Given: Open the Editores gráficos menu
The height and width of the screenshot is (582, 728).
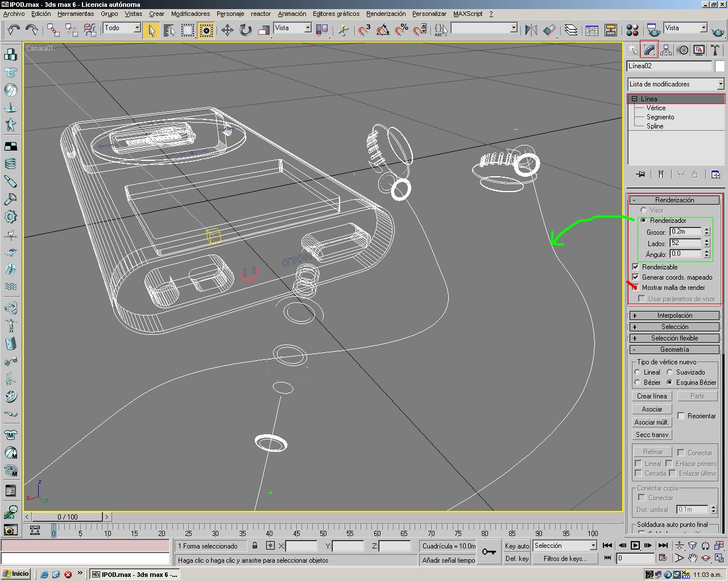Looking at the screenshot, I should 336,14.
